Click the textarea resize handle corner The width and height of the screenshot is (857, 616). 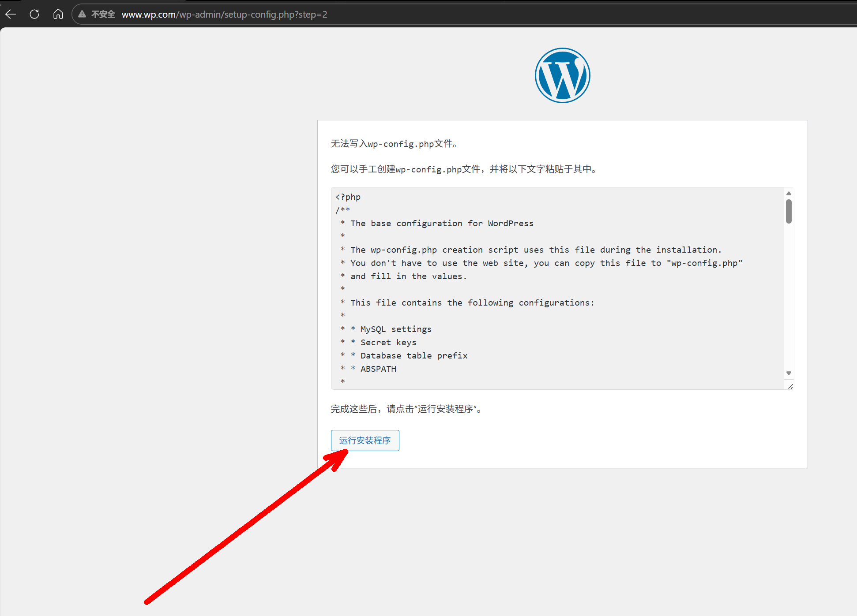point(790,386)
